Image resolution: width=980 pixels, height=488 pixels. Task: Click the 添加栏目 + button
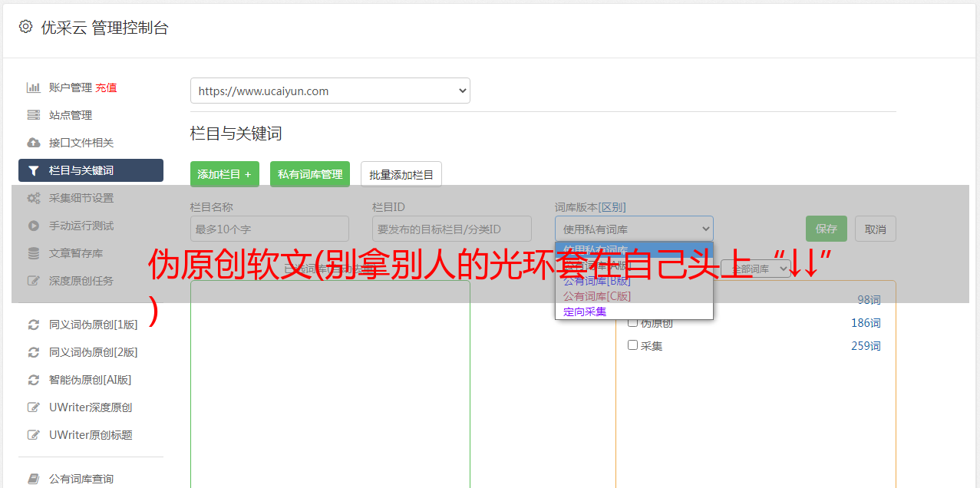coord(225,174)
